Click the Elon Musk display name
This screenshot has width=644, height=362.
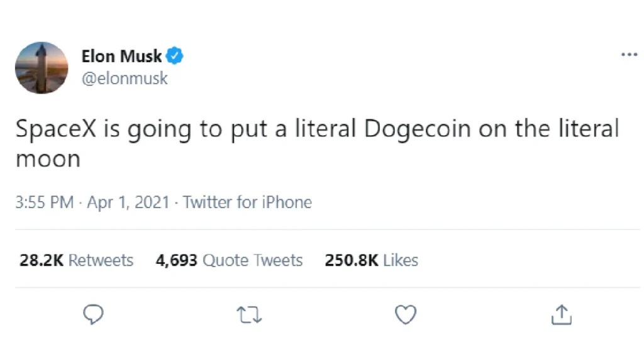(121, 55)
